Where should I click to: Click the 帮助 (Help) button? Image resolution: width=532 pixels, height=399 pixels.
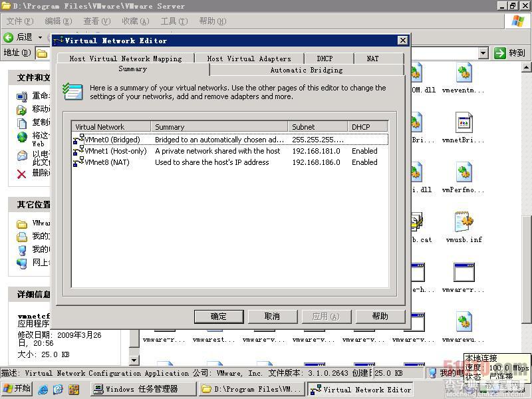tap(380, 317)
